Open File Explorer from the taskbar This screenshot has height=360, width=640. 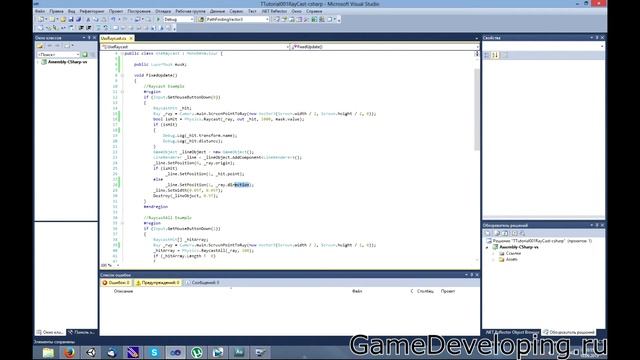(48, 352)
